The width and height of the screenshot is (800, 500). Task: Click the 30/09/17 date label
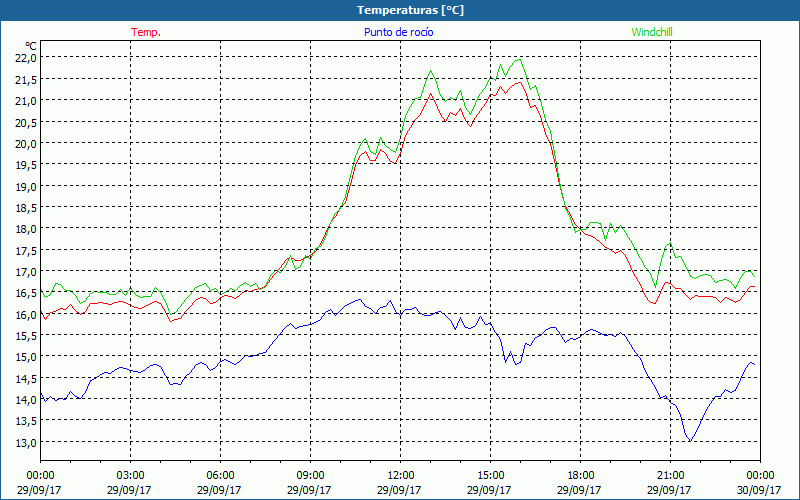pyautogui.click(x=759, y=490)
